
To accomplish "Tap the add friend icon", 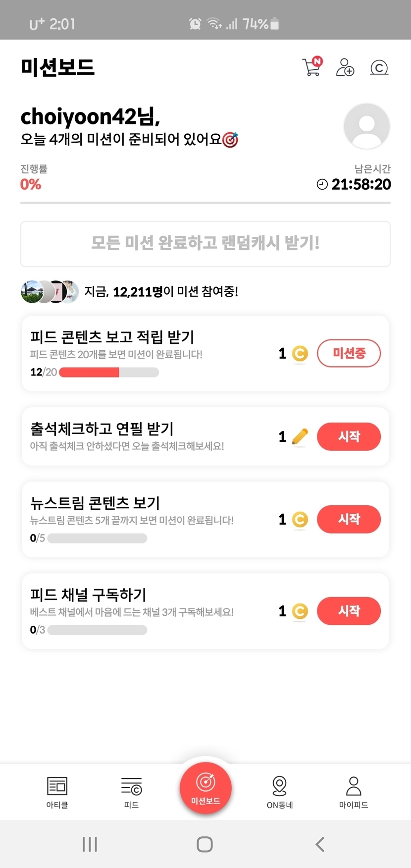I will point(345,67).
